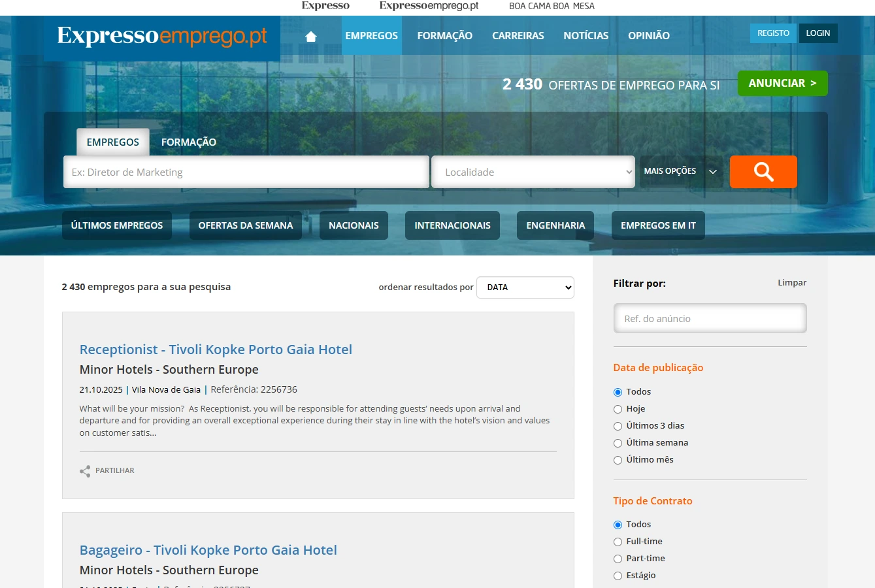Open Expresso link in top bar
Viewport: 875px width, 588px height.
[x=325, y=6]
